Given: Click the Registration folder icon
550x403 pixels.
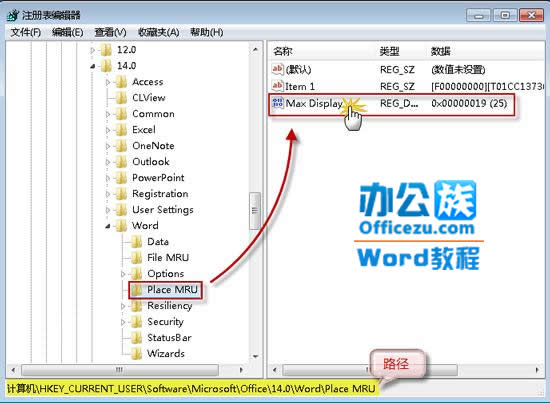Looking at the screenshot, I should pyautogui.click(x=121, y=194).
